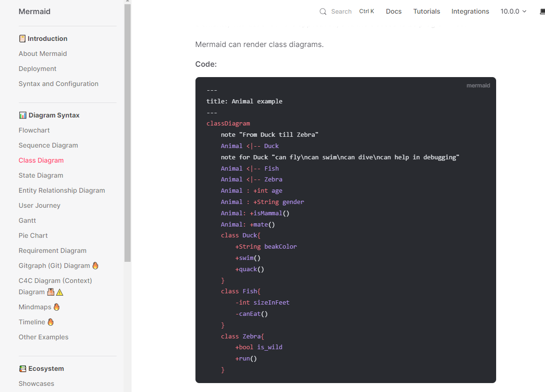545x392 pixels.
Task: Click the 'class Zebra{' code line
Action: (242, 337)
